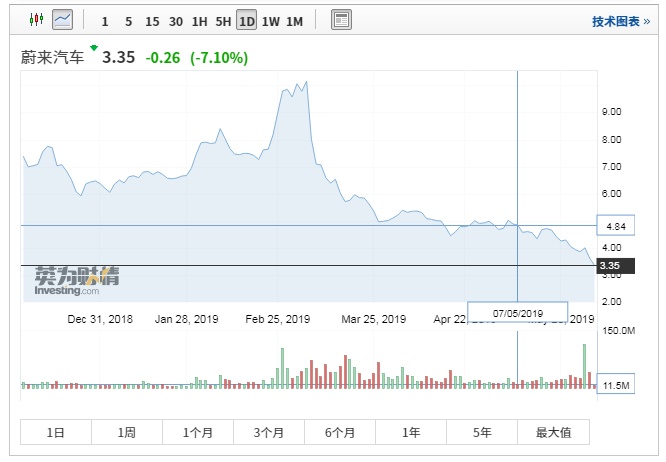Screen dimensions: 666x462
Task: Click the current price 3.35 heading
Action: (119, 57)
